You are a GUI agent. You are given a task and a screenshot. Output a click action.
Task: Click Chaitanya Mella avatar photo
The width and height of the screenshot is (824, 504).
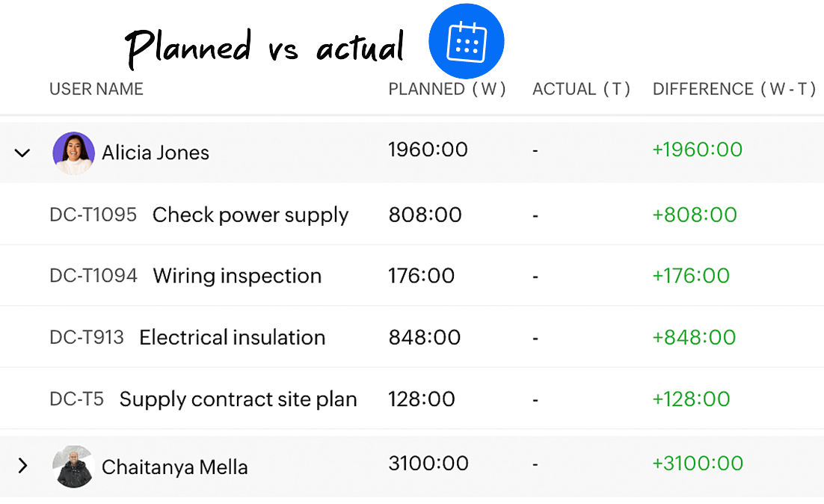tap(73, 467)
